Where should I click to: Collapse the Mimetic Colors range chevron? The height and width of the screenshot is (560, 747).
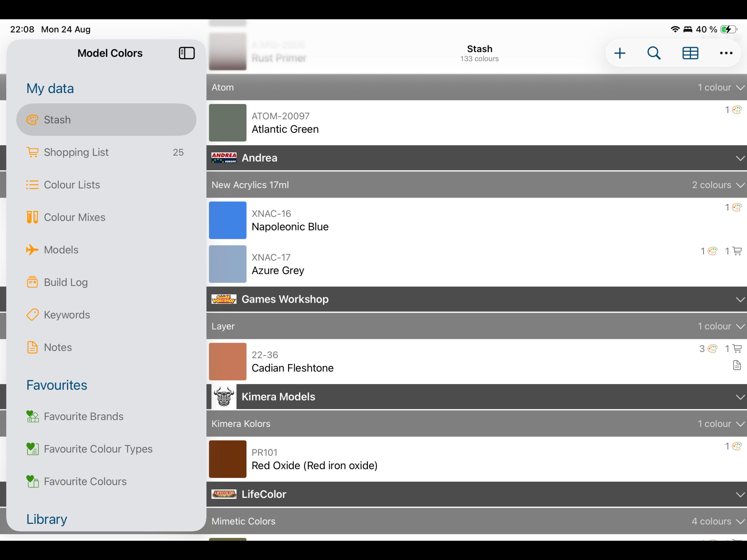[x=740, y=521]
